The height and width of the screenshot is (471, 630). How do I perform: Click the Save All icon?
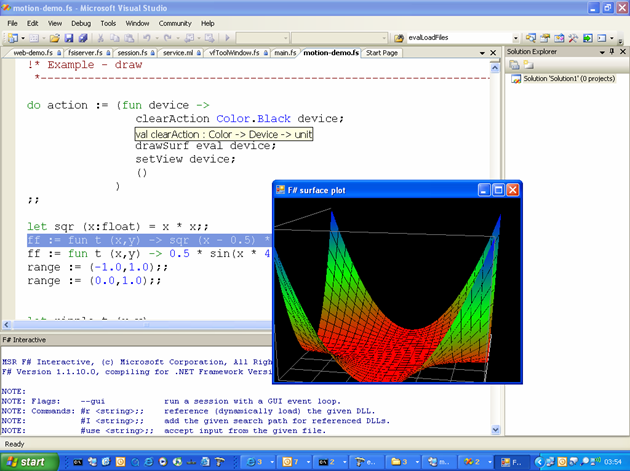pos(83,38)
